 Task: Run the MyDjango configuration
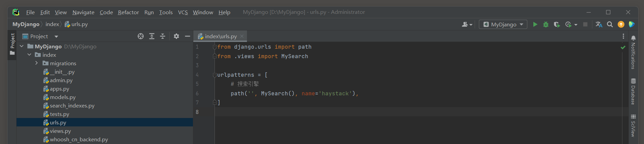535,24
